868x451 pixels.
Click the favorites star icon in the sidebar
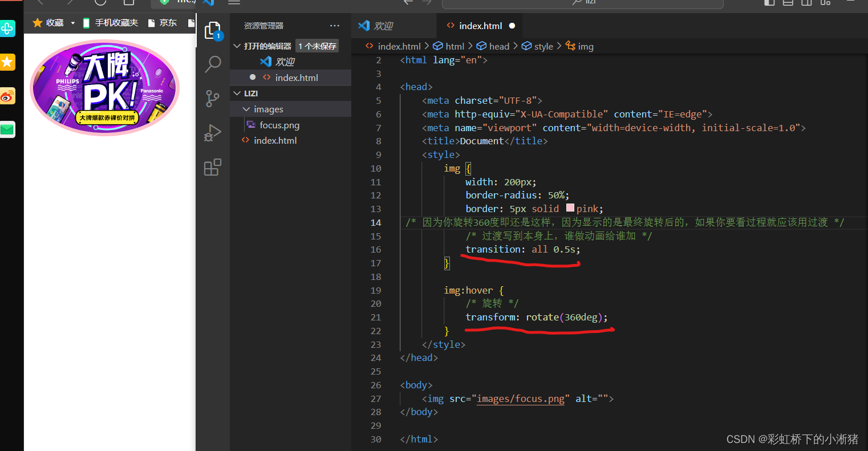(x=8, y=62)
